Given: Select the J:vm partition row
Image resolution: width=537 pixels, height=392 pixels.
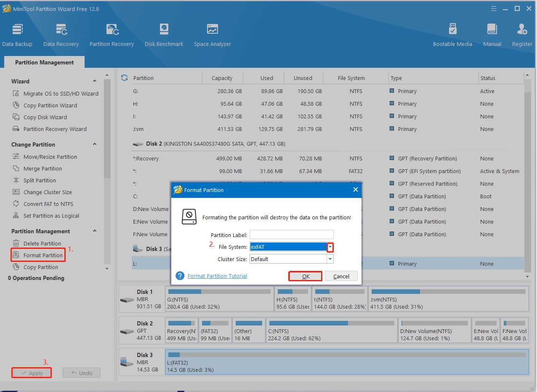Looking at the screenshot, I should click(x=328, y=129).
